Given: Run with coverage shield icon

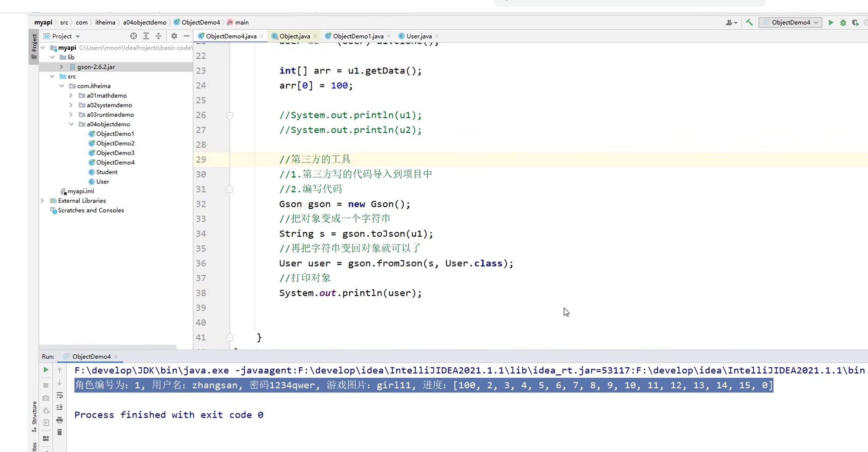Looking at the screenshot, I should pos(855,23).
